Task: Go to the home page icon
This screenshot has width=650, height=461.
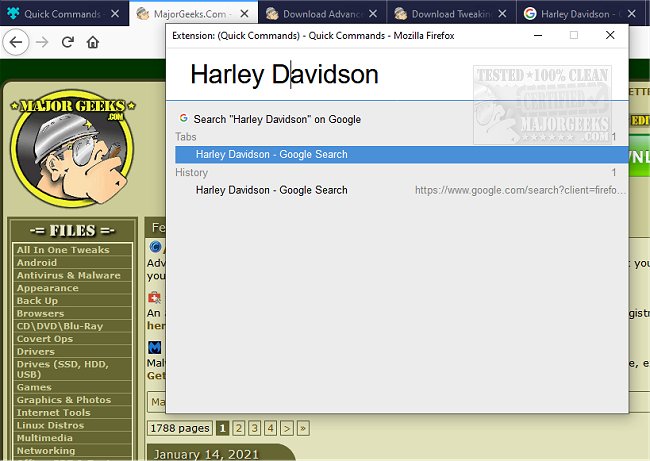Action: pyautogui.click(x=93, y=42)
